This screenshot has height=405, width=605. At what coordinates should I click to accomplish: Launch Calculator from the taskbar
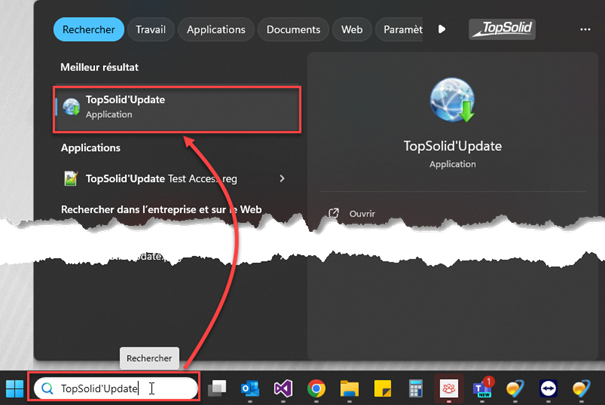pyautogui.click(x=415, y=388)
